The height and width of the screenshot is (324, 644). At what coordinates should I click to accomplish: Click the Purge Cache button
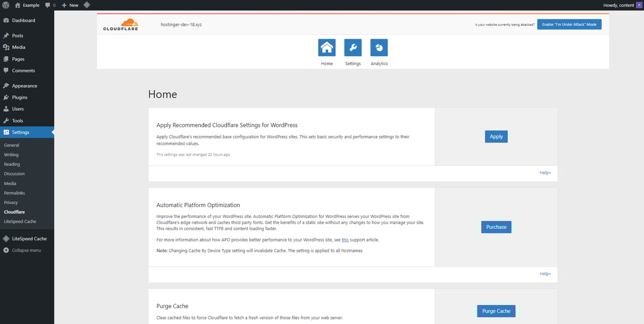coord(496,311)
